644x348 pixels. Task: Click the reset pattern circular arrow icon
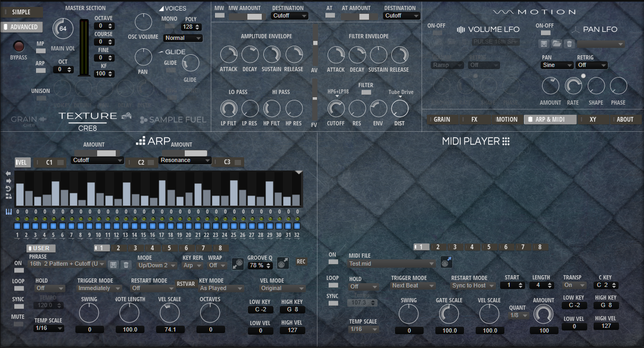tap(8, 189)
